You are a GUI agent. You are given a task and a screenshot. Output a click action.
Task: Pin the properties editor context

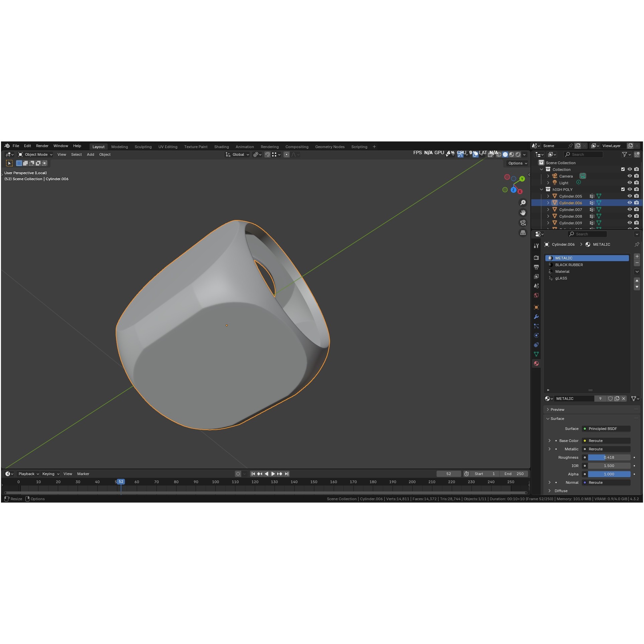(x=637, y=244)
